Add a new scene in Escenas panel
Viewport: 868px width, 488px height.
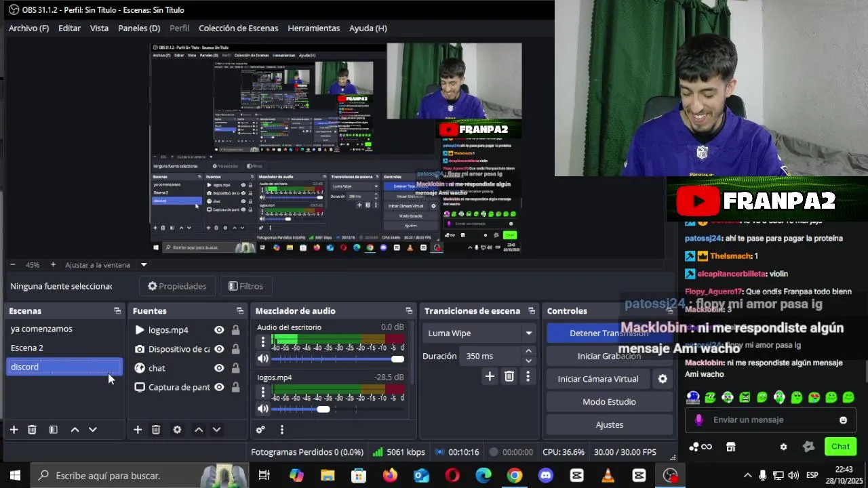click(14, 430)
